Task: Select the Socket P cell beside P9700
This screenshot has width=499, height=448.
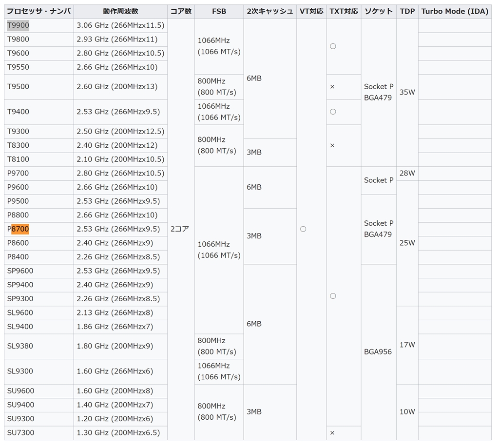Action: 379,180
